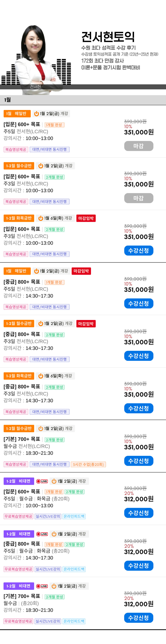Click the gray 마감 button on the 매일반 입문 course
Viewport: 166px width, 644px height.
tap(138, 146)
